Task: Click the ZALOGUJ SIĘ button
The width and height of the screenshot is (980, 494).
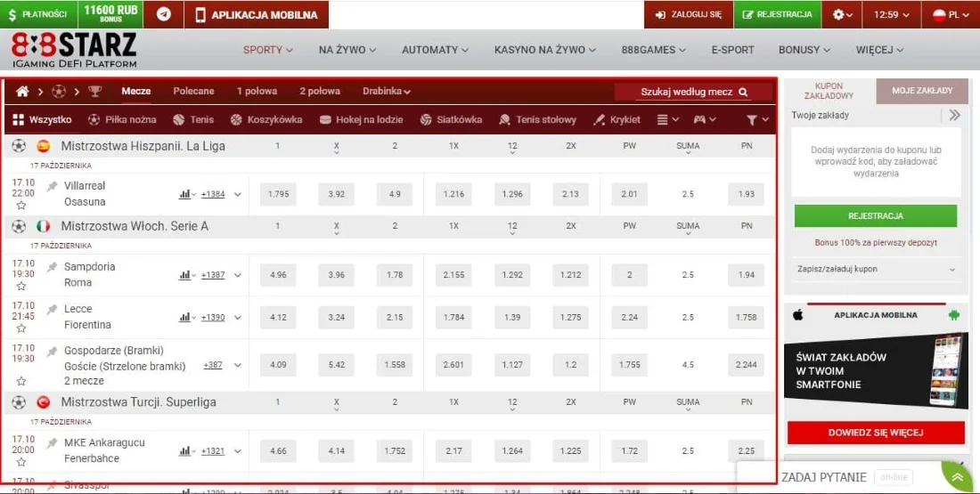Action: [688, 14]
